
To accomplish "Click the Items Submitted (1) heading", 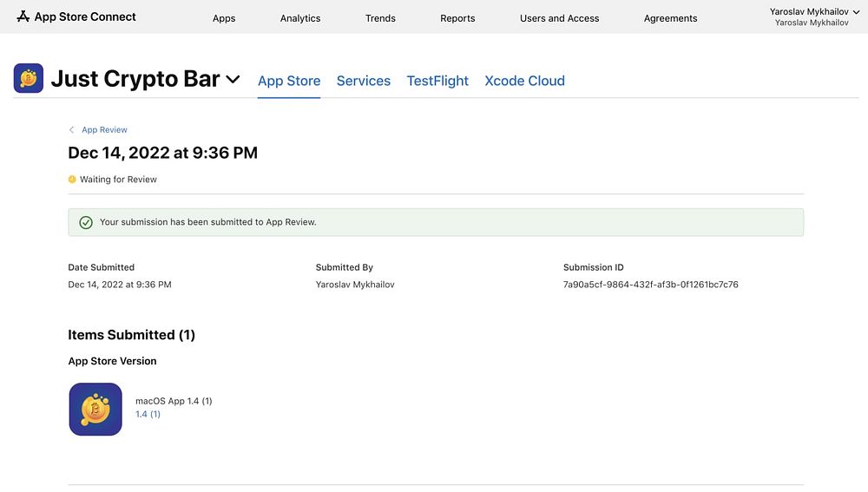I will 131,335.
